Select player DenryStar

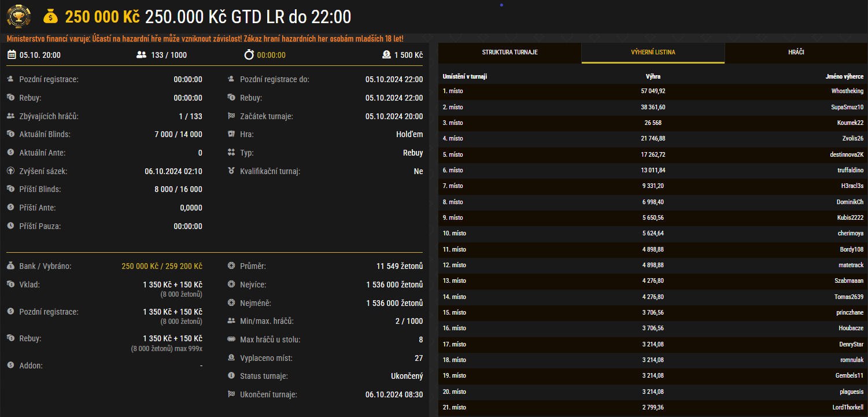click(x=851, y=344)
